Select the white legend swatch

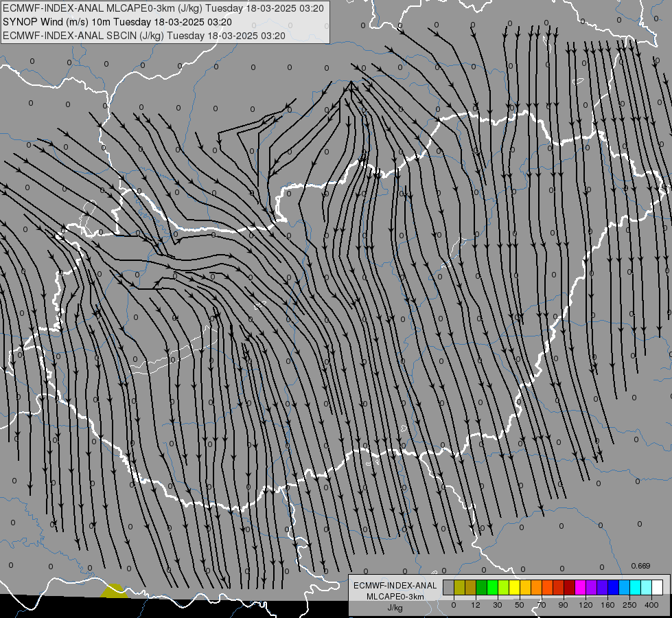pos(657,587)
